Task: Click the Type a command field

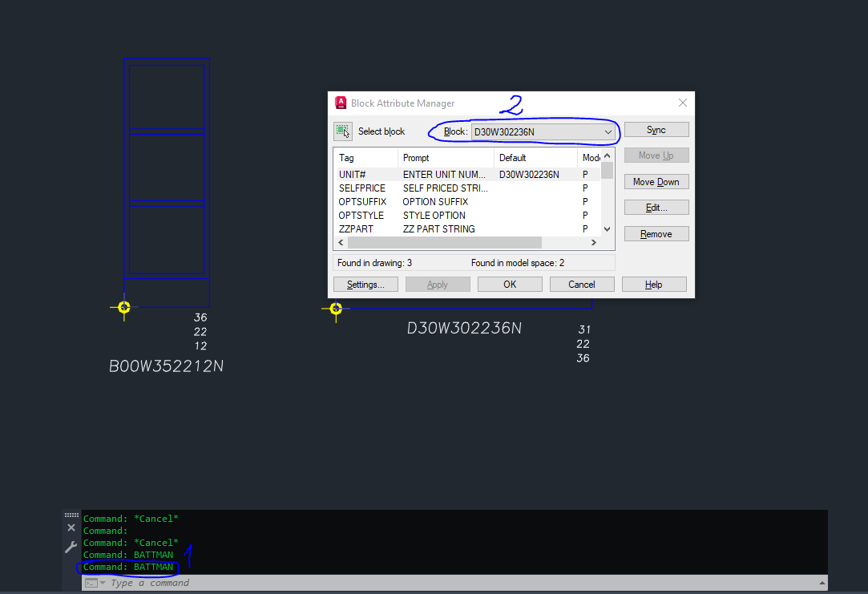Action: [x=454, y=583]
